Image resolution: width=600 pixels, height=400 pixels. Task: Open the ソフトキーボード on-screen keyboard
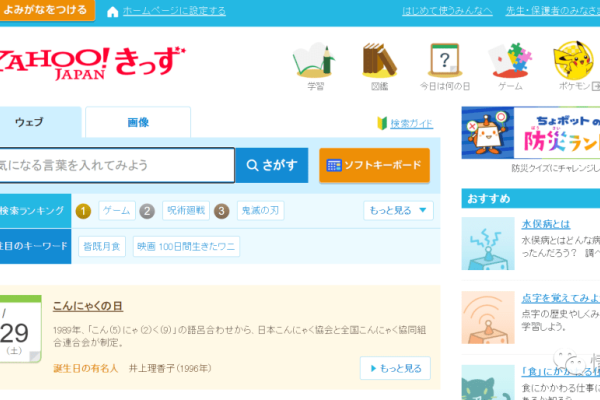coord(374,165)
